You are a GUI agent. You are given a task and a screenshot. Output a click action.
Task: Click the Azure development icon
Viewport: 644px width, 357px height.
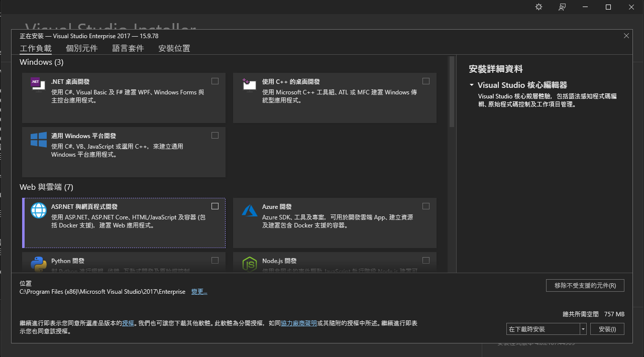click(250, 210)
